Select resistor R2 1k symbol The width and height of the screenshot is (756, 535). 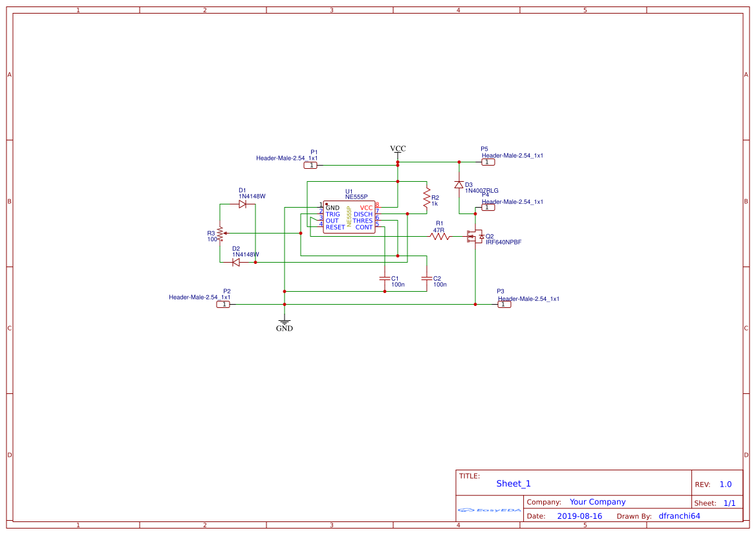427,198
